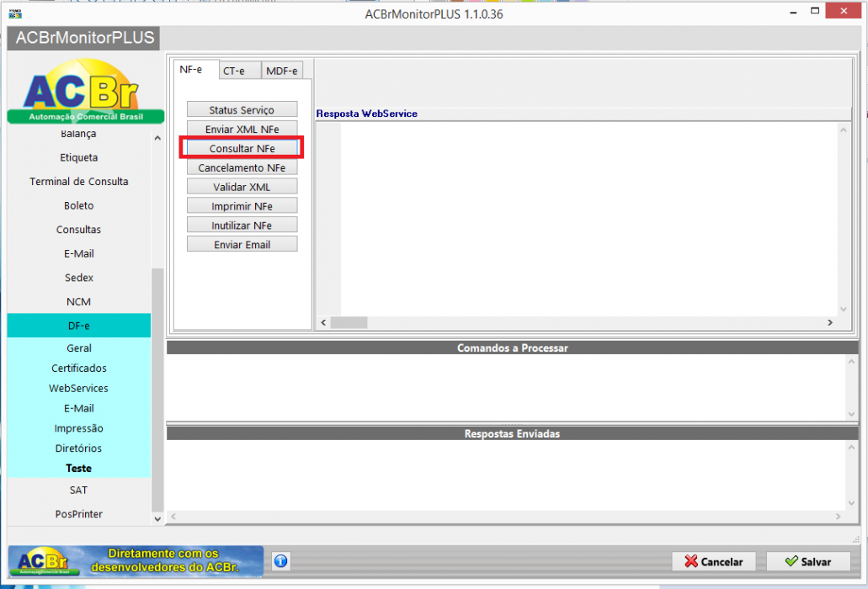Screen dimensions: 868x589
Task: Click the Inutilizar NFe button
Action: tap(242, 226)
